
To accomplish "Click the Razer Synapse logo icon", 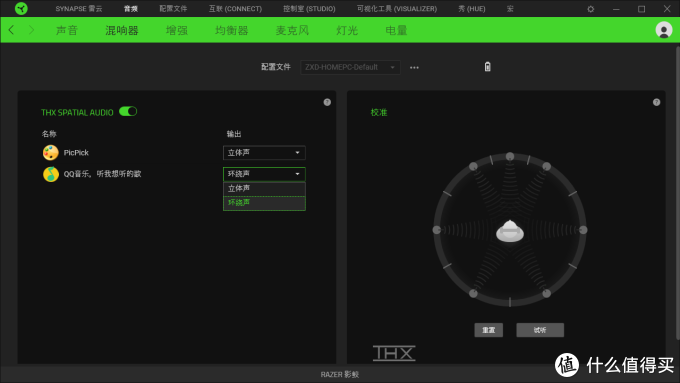I will coord(21,8).
